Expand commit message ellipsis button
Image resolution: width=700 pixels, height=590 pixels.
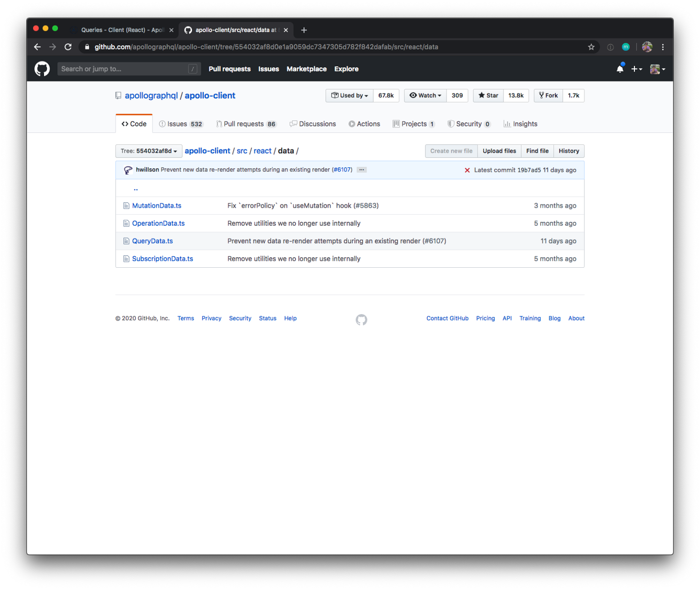point(361,170)
